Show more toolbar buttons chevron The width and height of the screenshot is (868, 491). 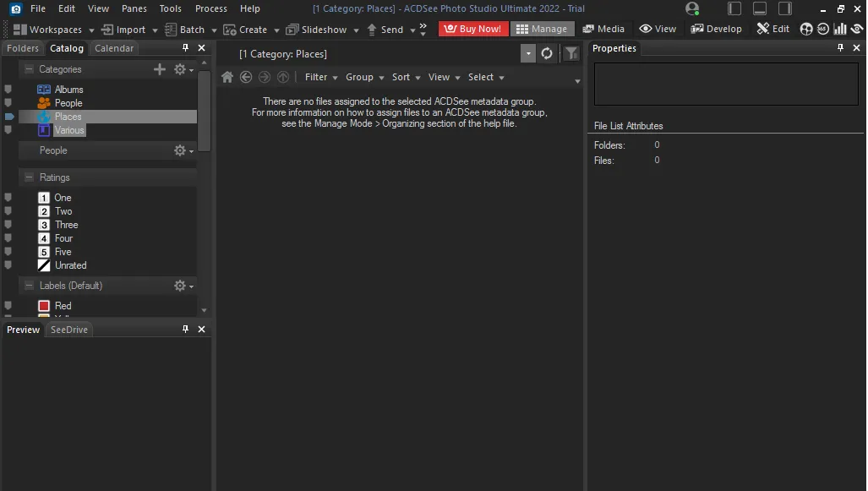point(423,29)
